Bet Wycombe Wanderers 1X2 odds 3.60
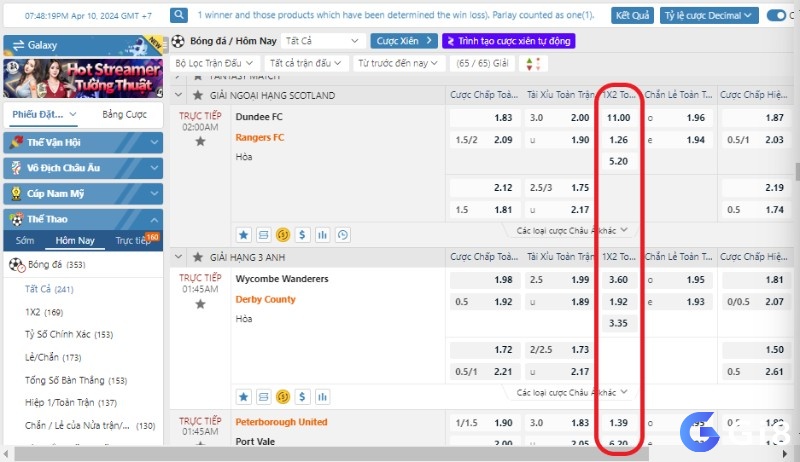Screen dimensions: 800x462 tap(618, 280)
